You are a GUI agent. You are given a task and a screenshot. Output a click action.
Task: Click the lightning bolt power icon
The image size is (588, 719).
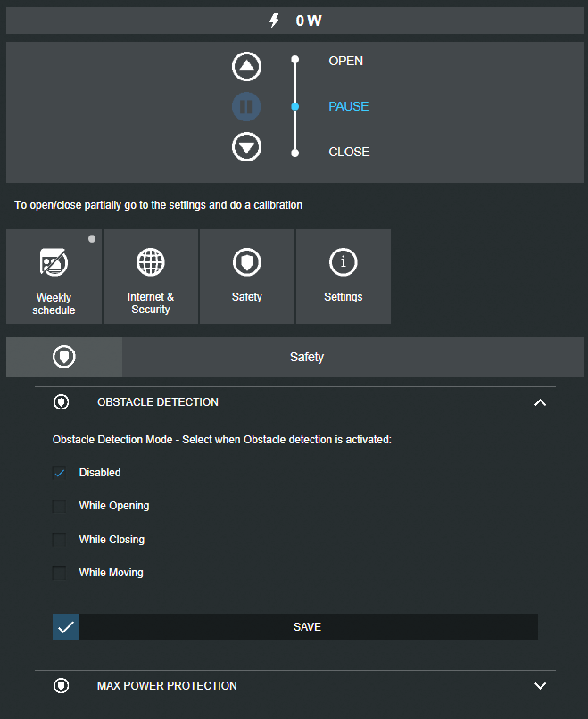(275, 21)
